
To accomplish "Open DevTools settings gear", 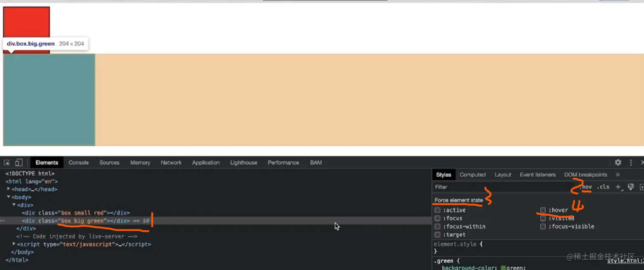I will [x=618, y=163].
